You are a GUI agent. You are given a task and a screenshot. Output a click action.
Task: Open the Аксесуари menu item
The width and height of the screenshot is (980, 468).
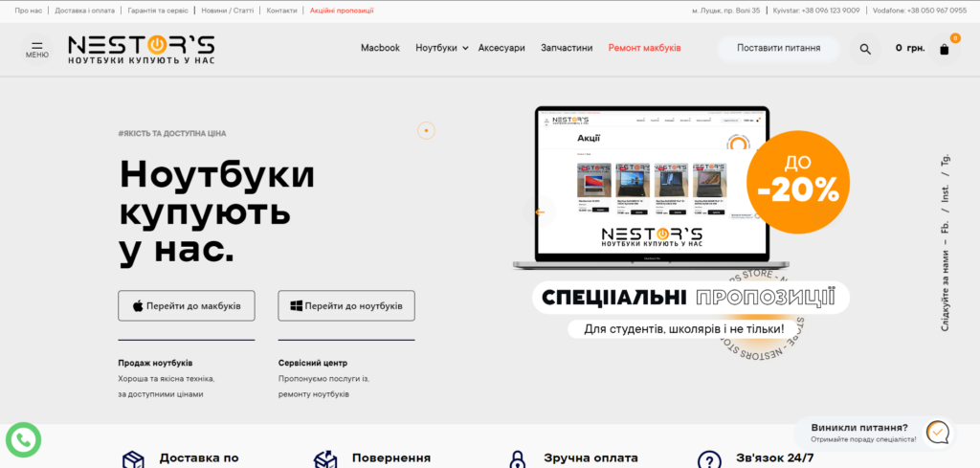pos(501,48)
